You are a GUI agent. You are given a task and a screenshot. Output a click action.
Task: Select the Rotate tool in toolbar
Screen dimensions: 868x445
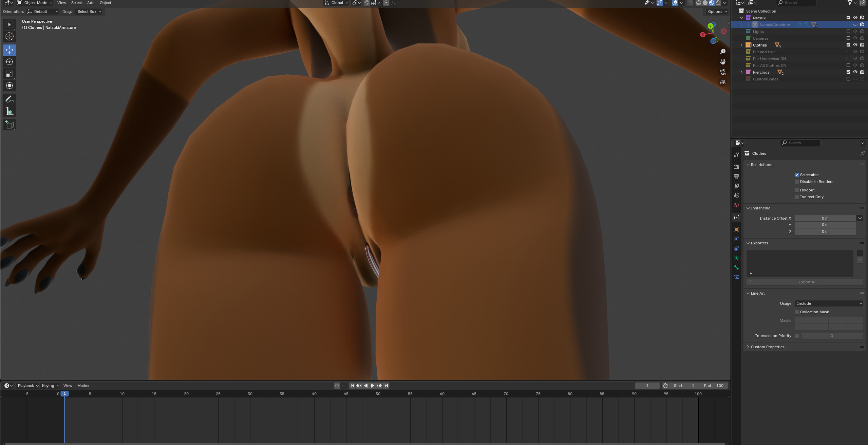point(10,62)
